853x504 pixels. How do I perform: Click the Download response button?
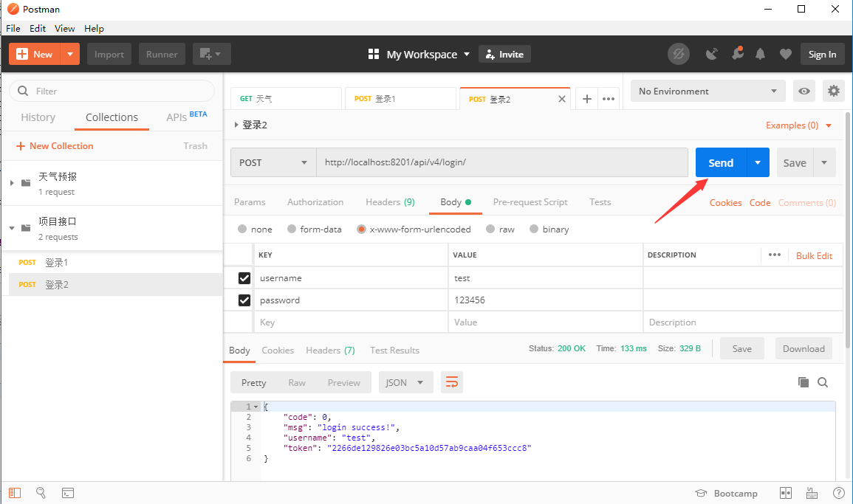[x=804, y=348]
